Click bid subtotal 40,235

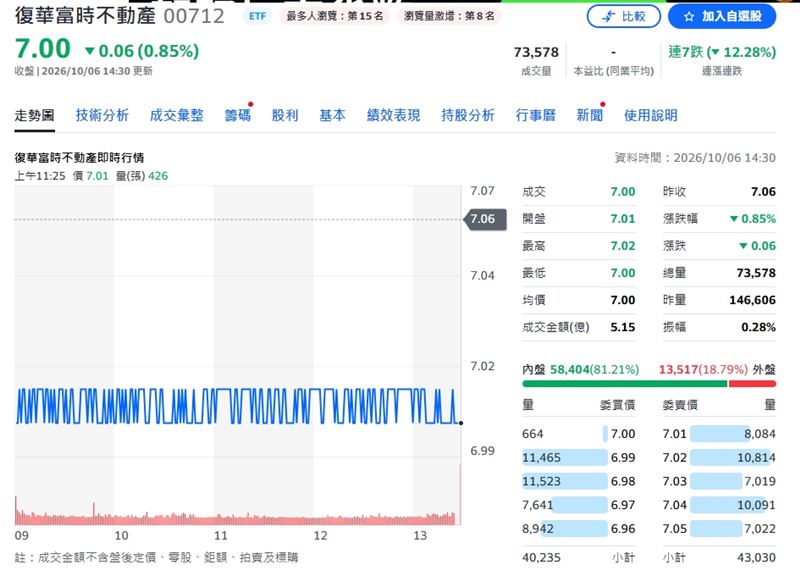pos(541,558)
